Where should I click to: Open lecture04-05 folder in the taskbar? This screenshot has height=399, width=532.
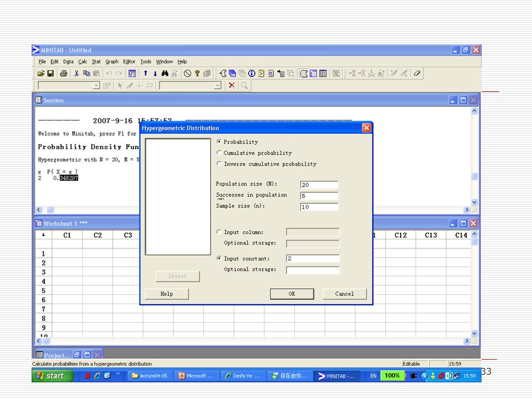[x=150, y=376]
